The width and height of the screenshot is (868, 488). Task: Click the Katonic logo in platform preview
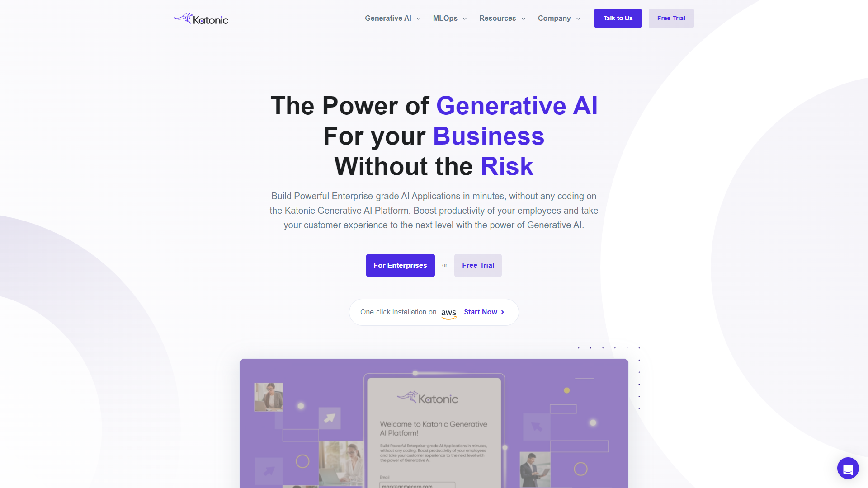429,398
